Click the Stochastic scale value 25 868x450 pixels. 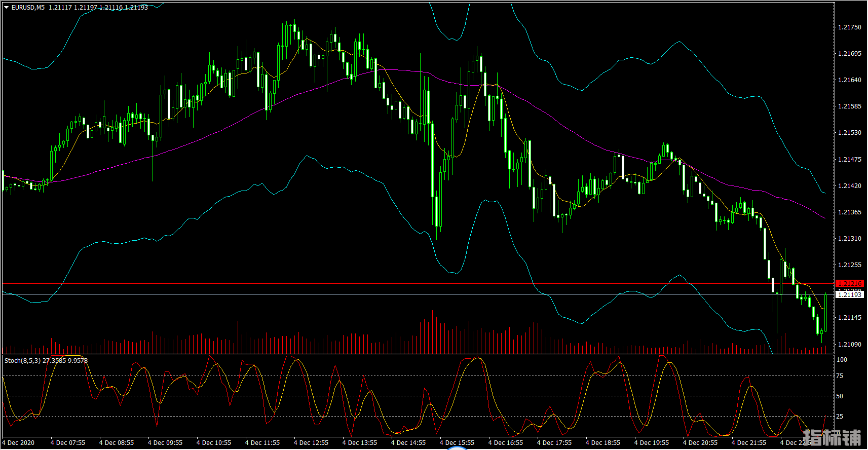point(840,417)
